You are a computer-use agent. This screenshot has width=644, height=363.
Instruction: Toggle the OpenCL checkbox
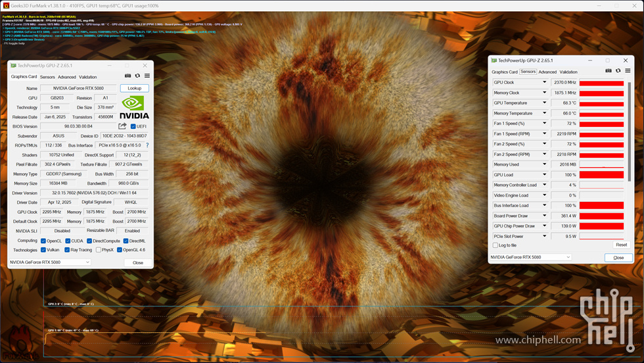pyautogui.click(x=43, y=241)
